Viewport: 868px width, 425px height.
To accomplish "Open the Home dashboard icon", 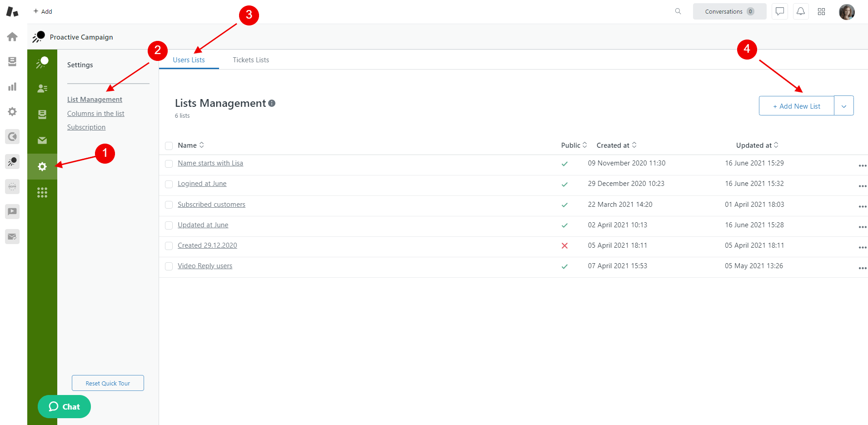I will tap(12, 36).
